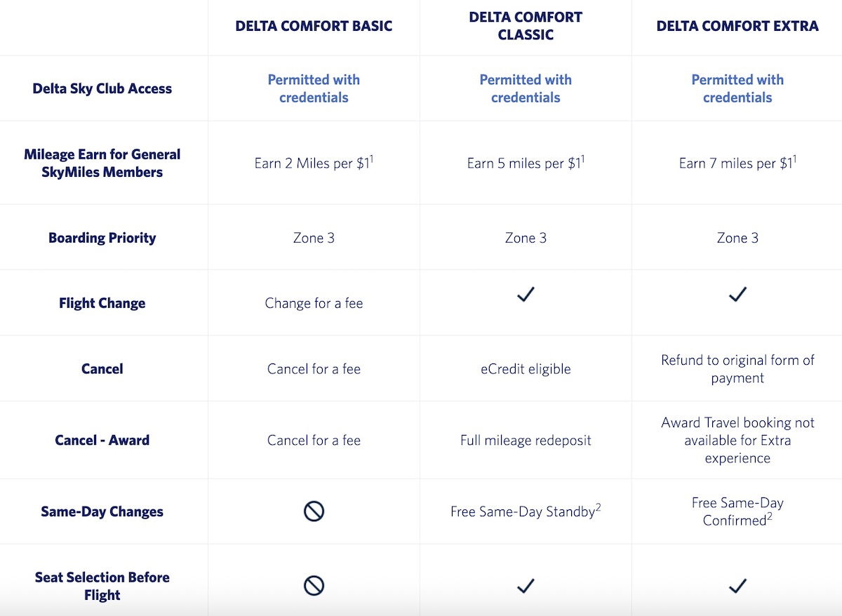Click the Delta Sky Club Access row label
This screenshot has width=842, height=616.
tap(102, 88)
